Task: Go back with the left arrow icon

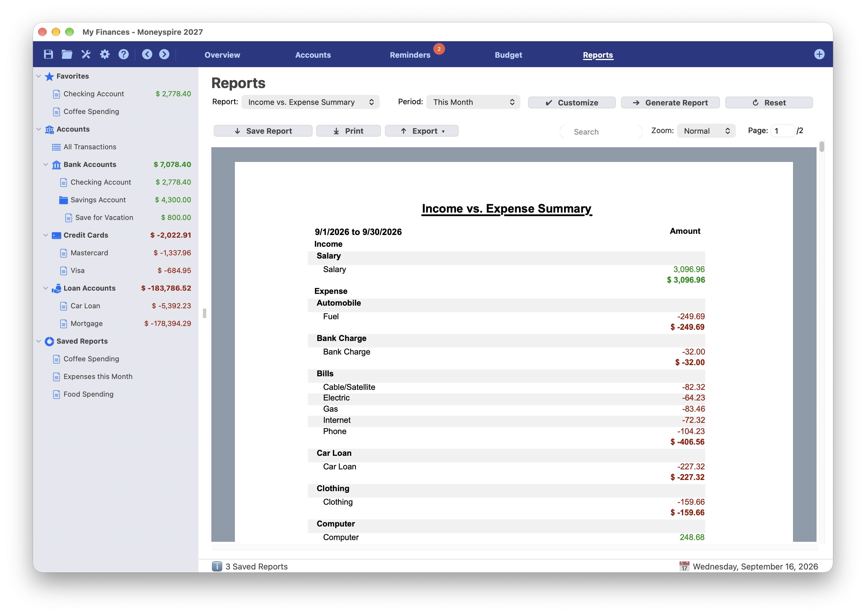Action: tap(147, 54)
